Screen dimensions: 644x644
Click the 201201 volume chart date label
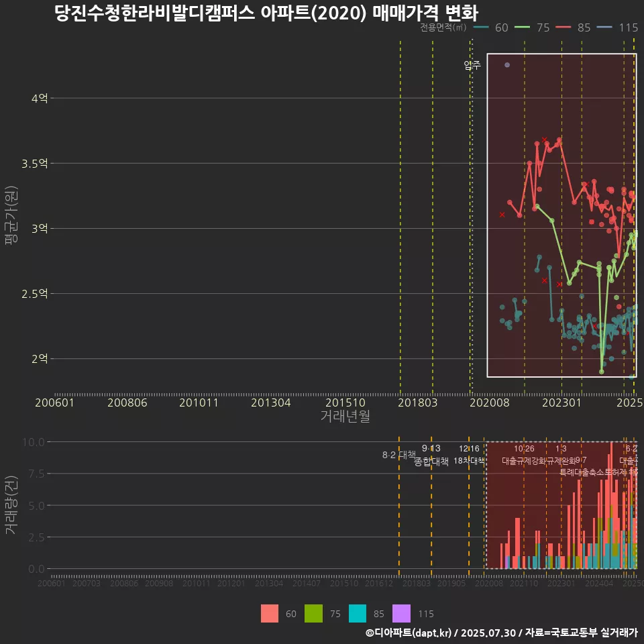click(x=231, y=583)
